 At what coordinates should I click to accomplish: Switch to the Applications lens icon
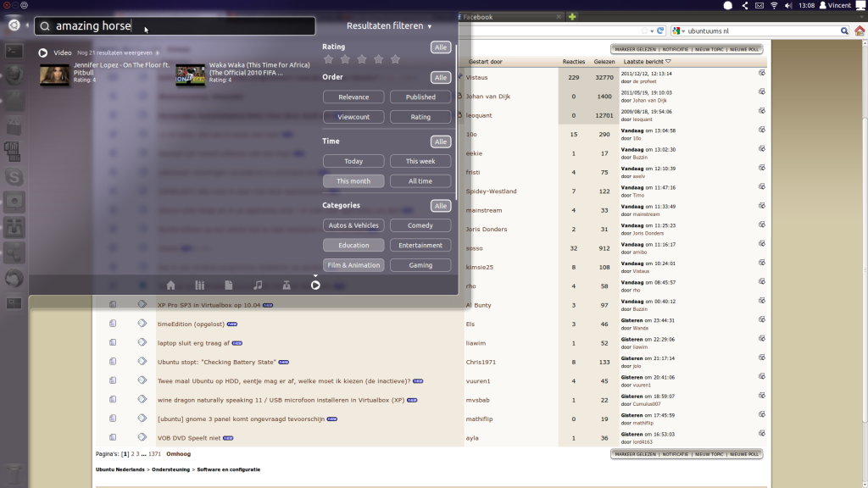coord(200,286)
